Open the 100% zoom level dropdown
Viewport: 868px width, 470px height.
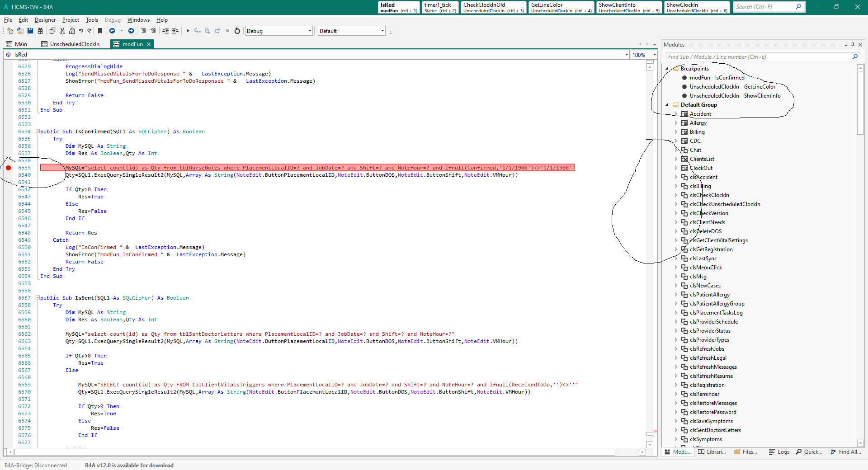coord(654,55)
